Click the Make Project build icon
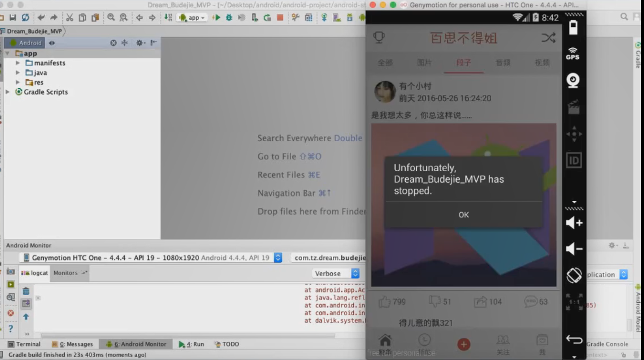Image resolution: width=644 pixels, height=360 pixels. pyautogui.click(x=168, y=17)
